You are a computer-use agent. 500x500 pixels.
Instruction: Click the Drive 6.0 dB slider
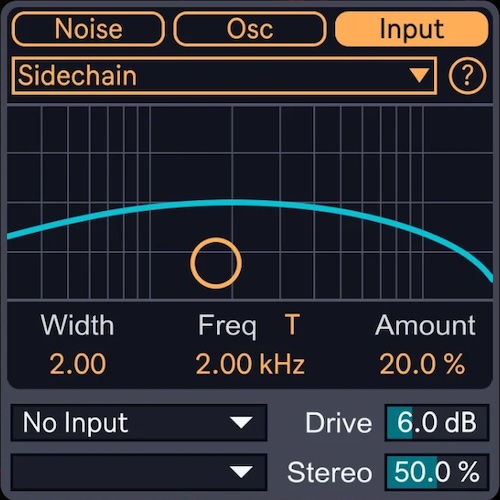(437, 423)
